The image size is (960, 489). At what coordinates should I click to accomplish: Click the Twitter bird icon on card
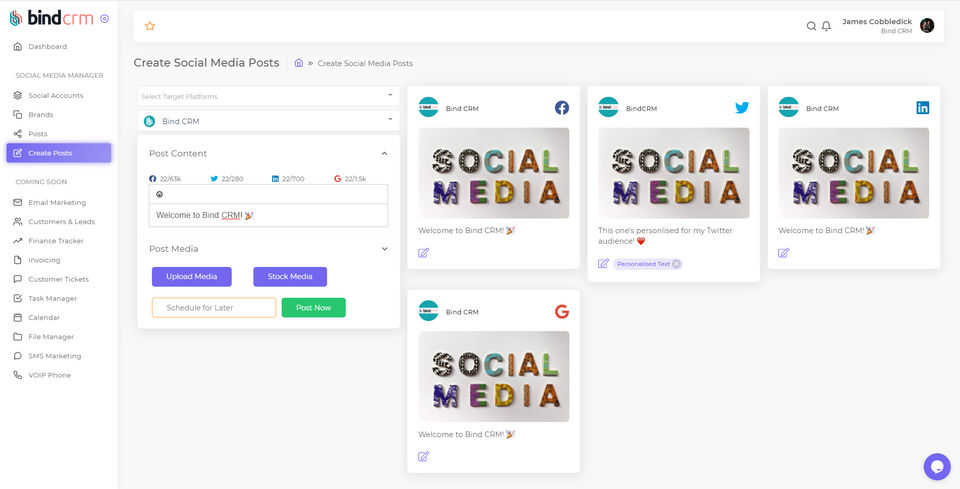(742, 108)
